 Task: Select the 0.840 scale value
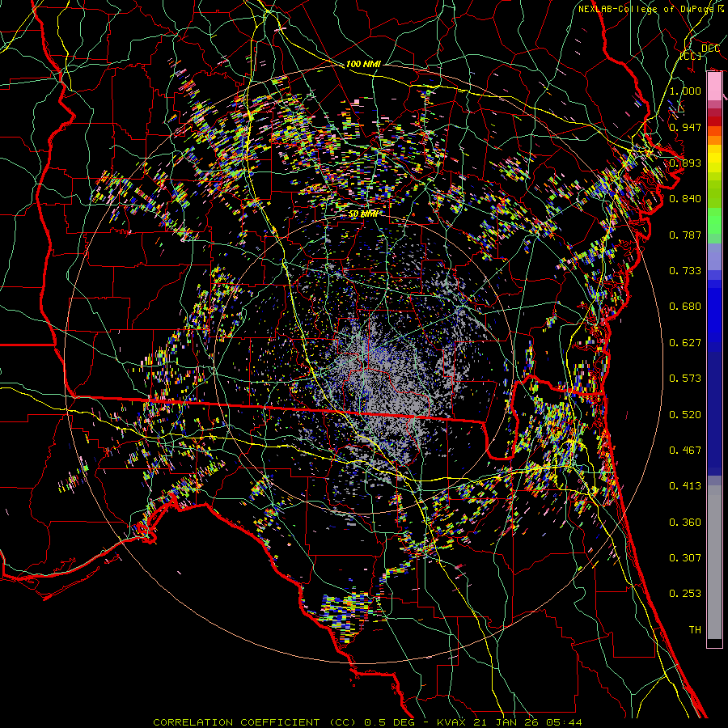point(685,199)
